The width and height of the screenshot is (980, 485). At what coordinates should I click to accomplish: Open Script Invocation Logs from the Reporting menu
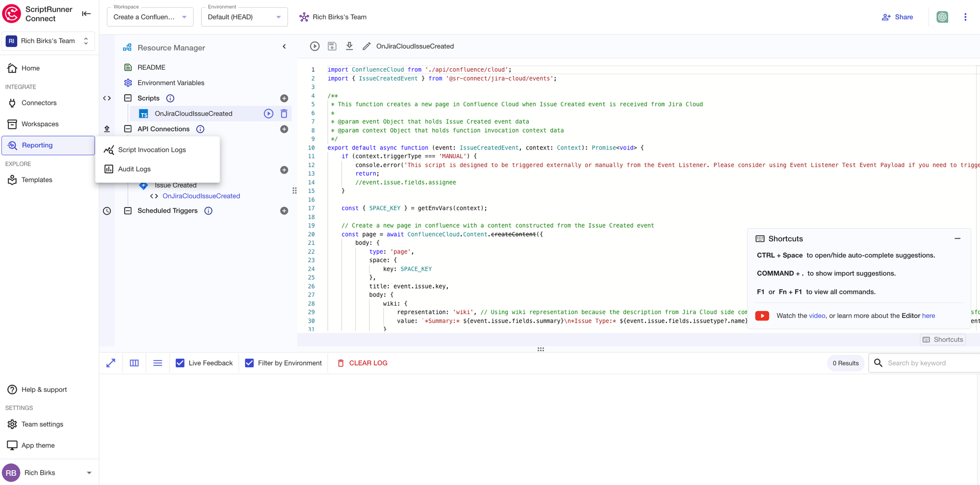tap(152, 150)
